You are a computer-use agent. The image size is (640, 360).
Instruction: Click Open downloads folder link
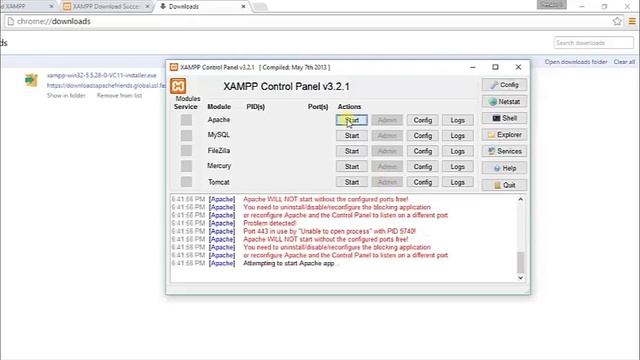pyautogui.click(x=576, y=62)
